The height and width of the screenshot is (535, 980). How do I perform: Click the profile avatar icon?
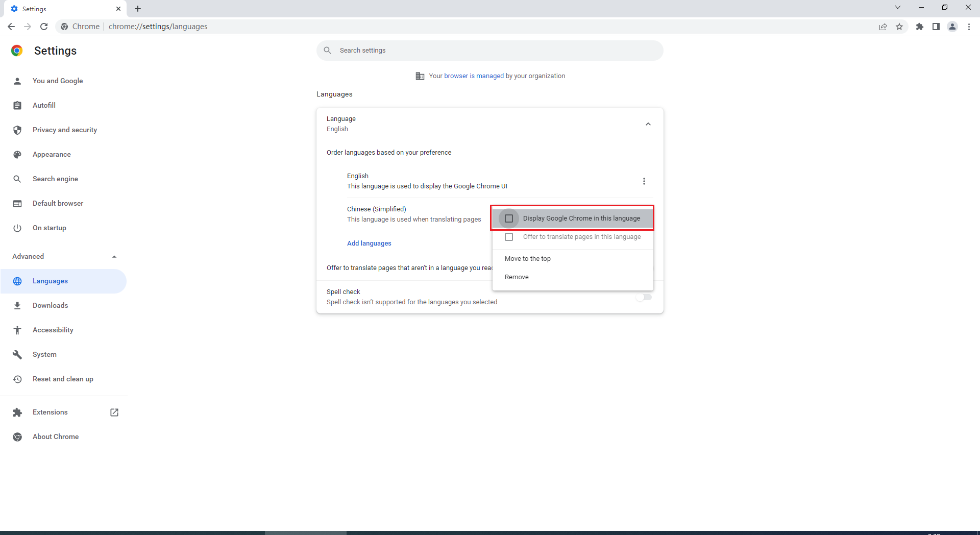point(952,27)
